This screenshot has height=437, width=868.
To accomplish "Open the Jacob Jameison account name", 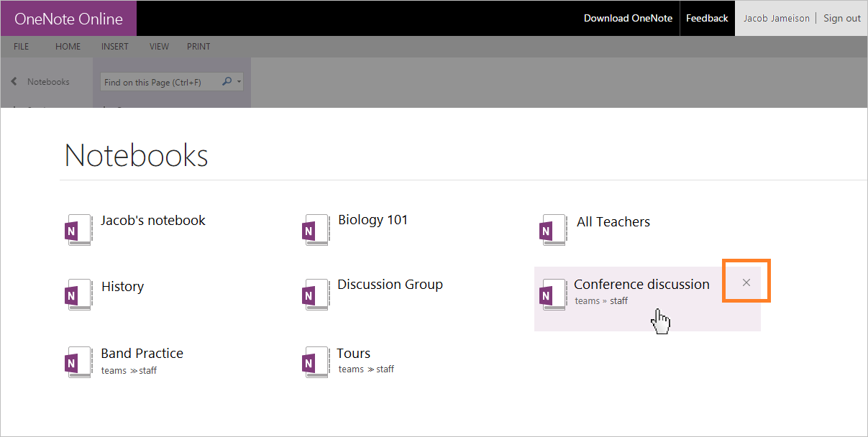I will pyautogui.click(x=776, y=19).
